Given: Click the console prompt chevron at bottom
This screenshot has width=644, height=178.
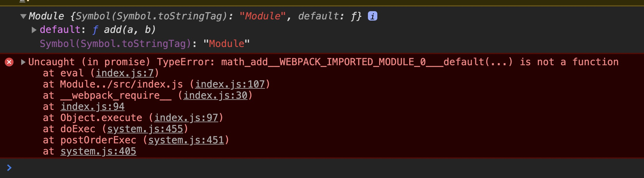Looking at the screenshot, I should coord(9,168).
